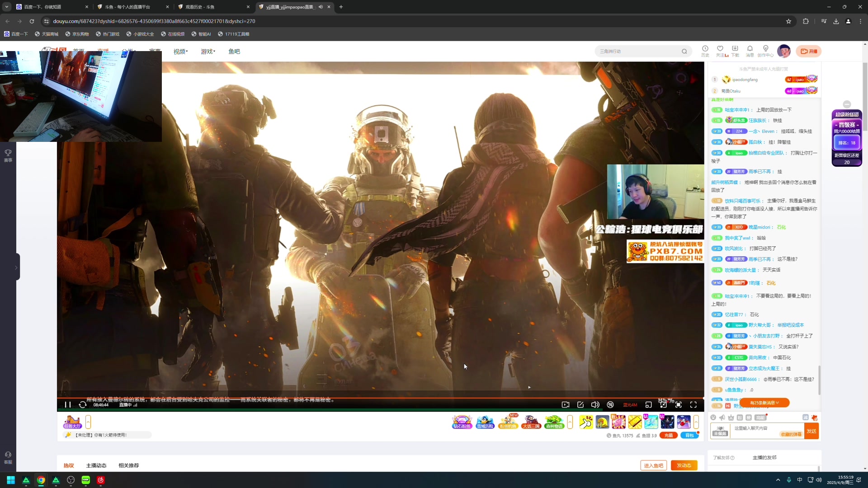Image resolution: width=868 pixels, height=488 pixels.
Task: Open the 客服 headset sidebar icon
Action: [8, 458]
